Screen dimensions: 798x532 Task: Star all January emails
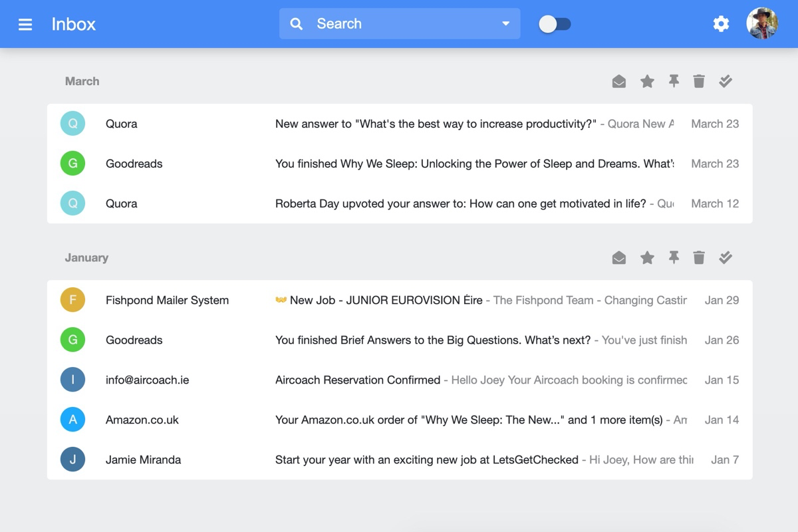[x=647, y=257]
